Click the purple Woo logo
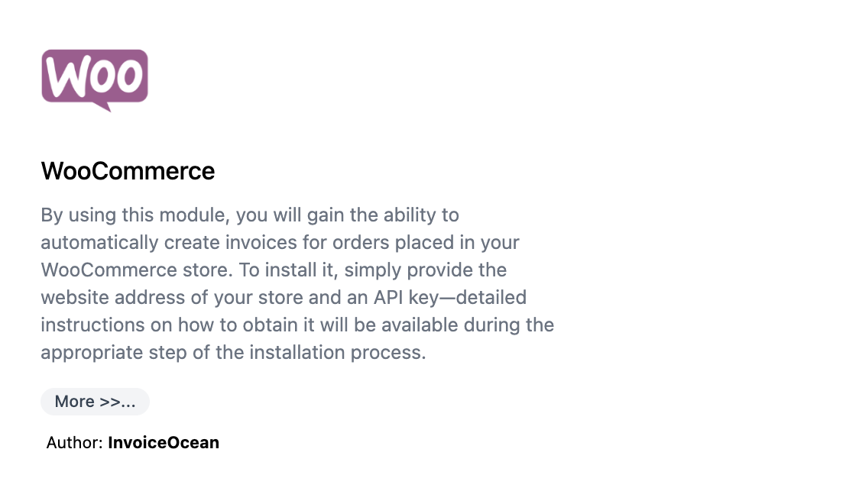The width and height of the screenshot is (859, 504). [x=94, y=76]
